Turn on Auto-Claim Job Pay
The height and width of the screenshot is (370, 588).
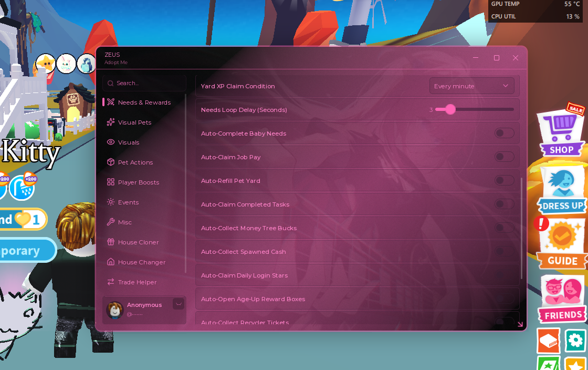coord(504,157)
